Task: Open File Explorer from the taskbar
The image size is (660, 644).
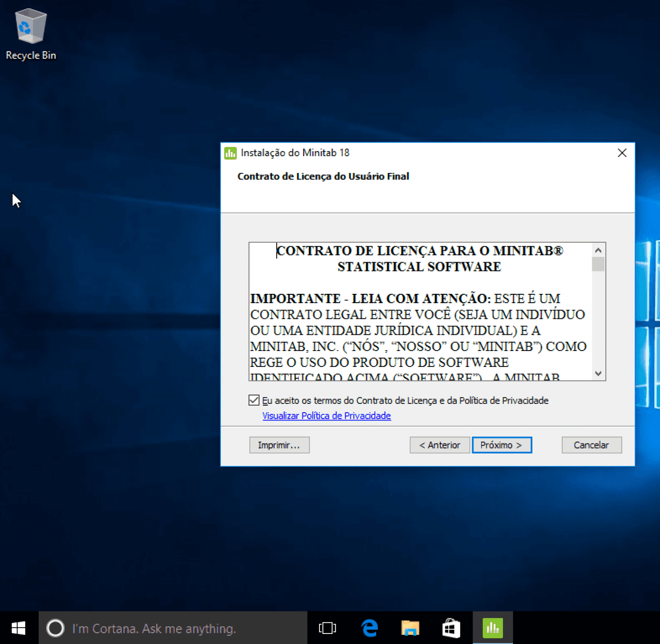Action: click(x=410, y=628)
